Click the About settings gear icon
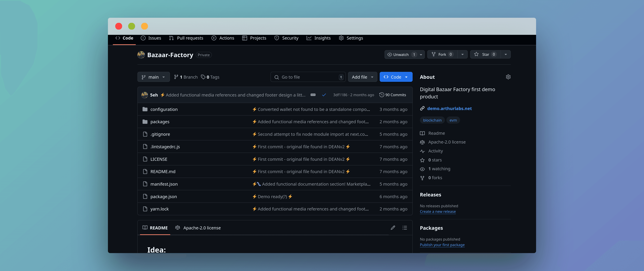The image size is (644, 271). [x=508, y=77]
